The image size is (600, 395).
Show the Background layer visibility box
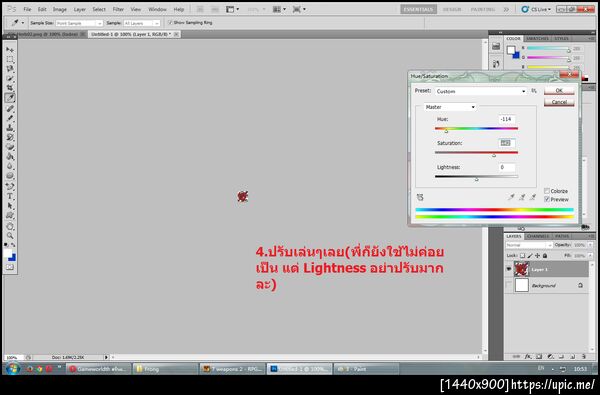[509, 285]
